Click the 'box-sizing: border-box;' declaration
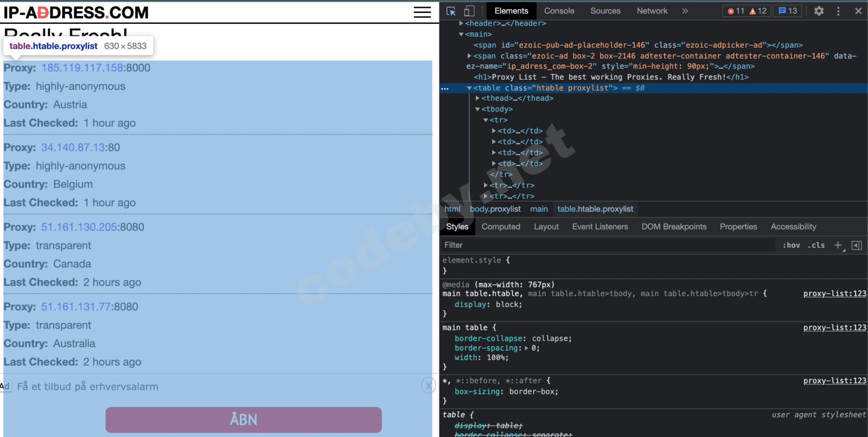Image resolution: width=868 pixels, height=437 pixels. point(506,391)
